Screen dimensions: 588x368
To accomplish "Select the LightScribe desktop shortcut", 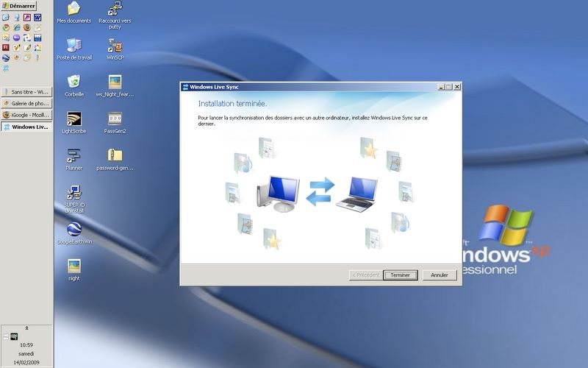I will click(x=74, y=123).
